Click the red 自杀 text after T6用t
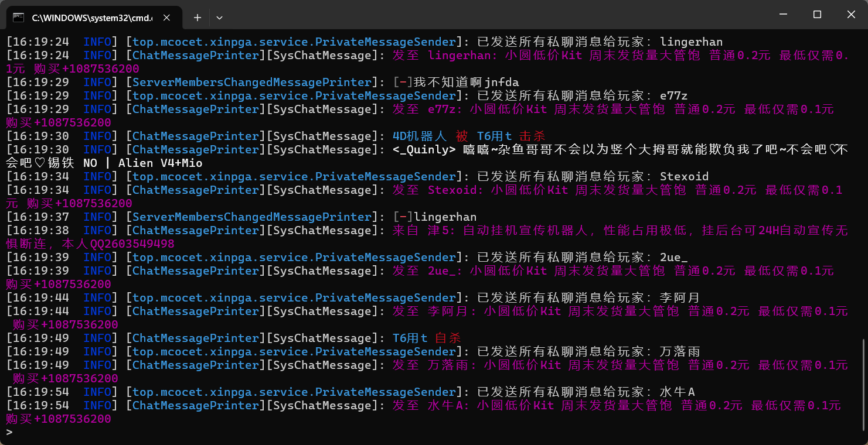Screen dimensions: 868x445 [x=448, y=338]
